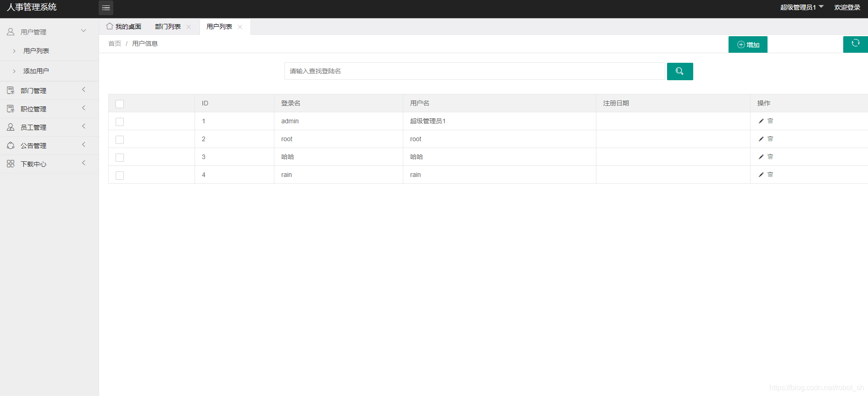Edit the root user row
Screen dimensions: 868x396
761,139
